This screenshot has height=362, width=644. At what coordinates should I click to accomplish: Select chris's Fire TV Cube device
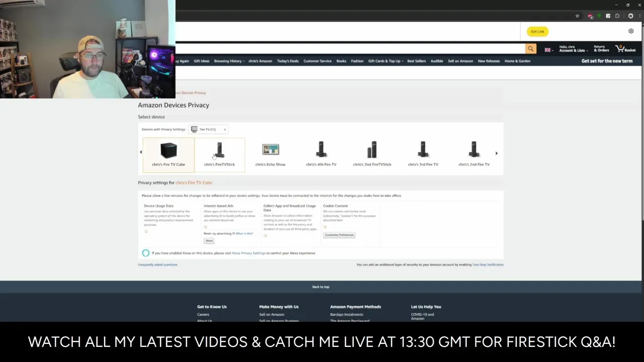coord(169,155)
